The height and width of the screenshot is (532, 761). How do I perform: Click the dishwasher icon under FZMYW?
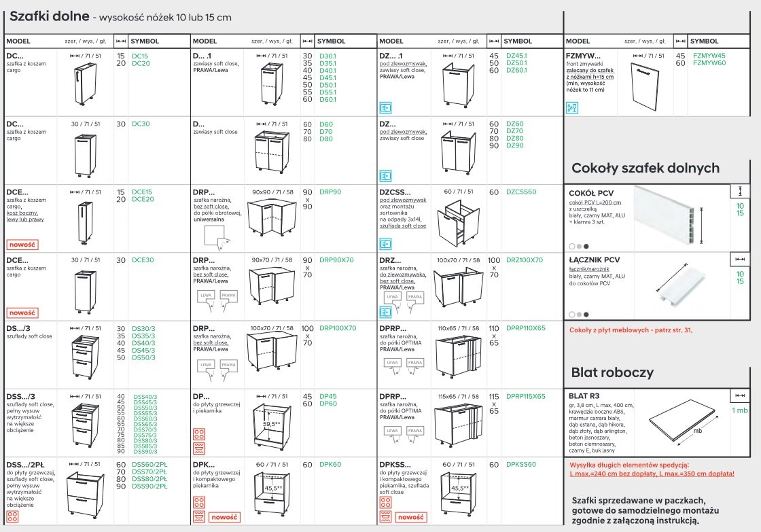tap(572, 107)
